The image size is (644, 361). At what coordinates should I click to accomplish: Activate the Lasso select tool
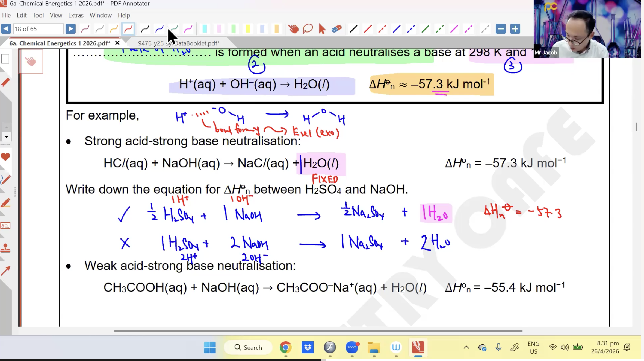click(308, 29)
